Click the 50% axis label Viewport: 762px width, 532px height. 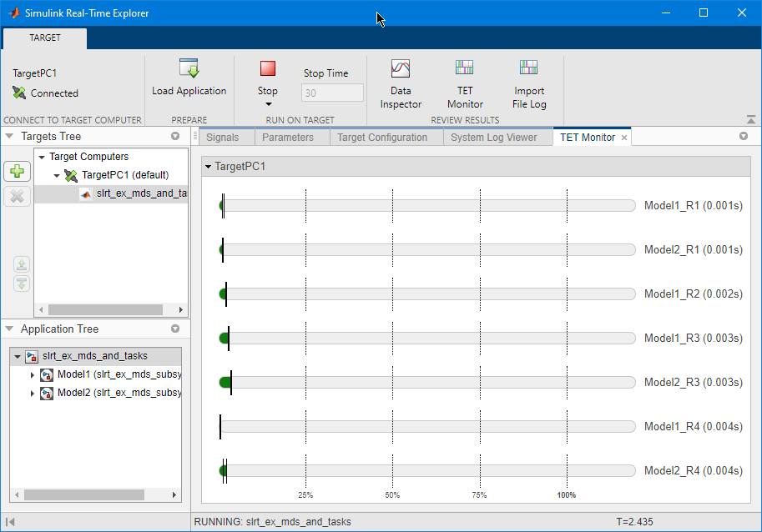click(x=392, y=495)
